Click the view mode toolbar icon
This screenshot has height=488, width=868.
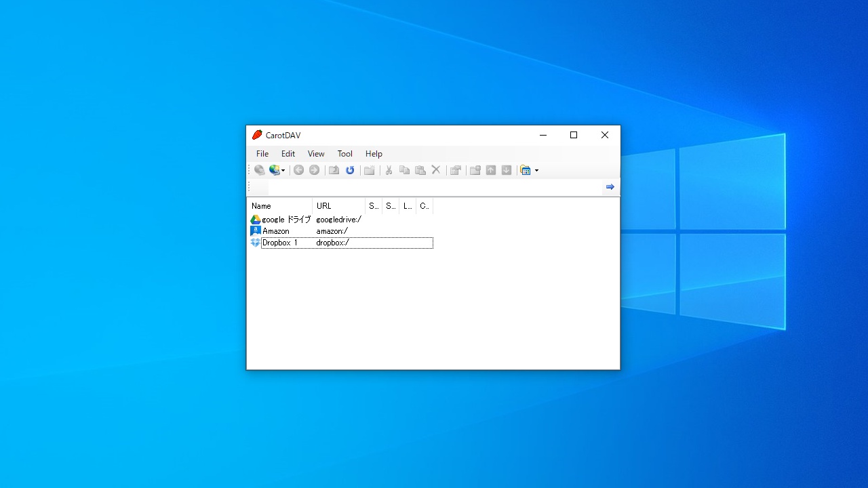pos(526,170)
